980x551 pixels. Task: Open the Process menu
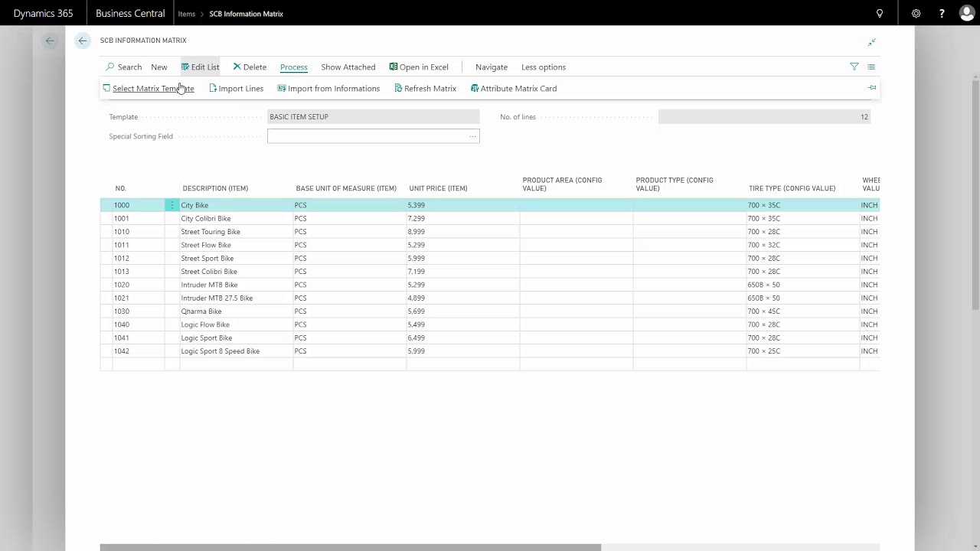294,67
